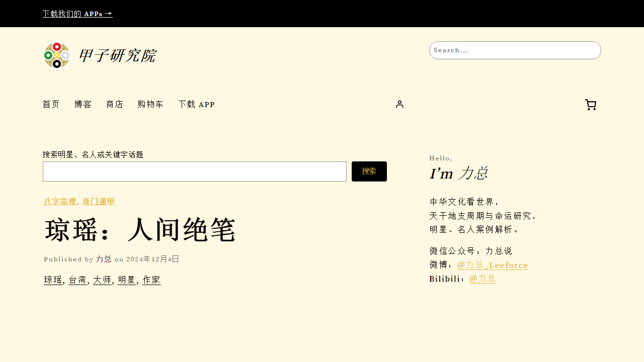
Task: Focus the Search... field in header
Action: click(515, 50)
